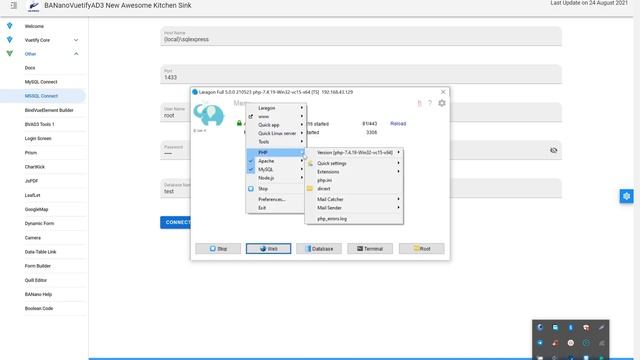Click the Stop button at Laragon bottom
The height and width of the screenshot is (360, 640).
point(218,249)
